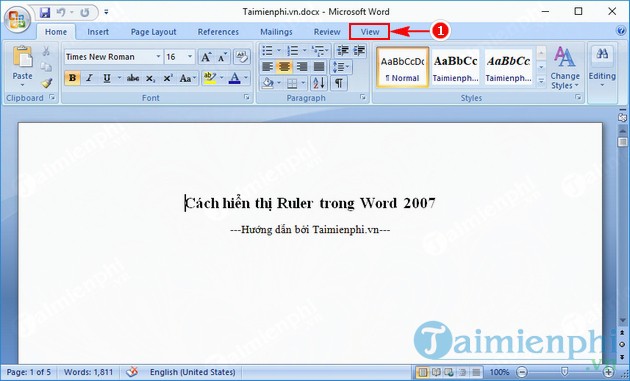The image size is (630, 381).
Task: Open the Mailings tab
Action: coord(276,32)
